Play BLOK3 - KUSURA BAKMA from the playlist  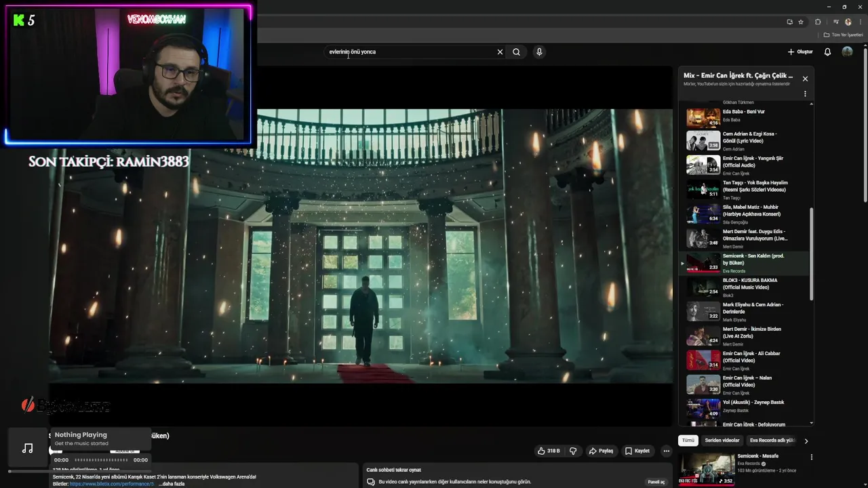(x=745, y=287)
